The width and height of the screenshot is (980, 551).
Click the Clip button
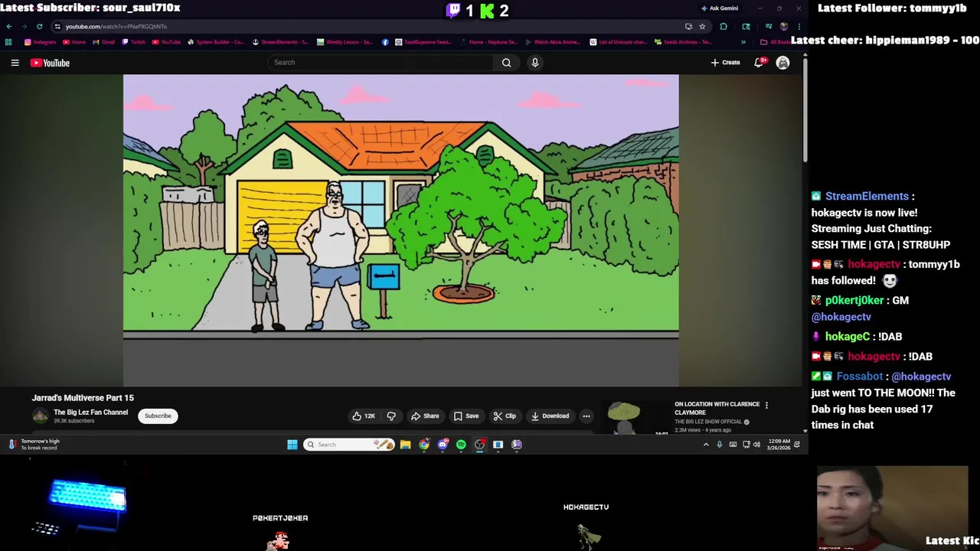pyautogui.click(x=505, y=416)
